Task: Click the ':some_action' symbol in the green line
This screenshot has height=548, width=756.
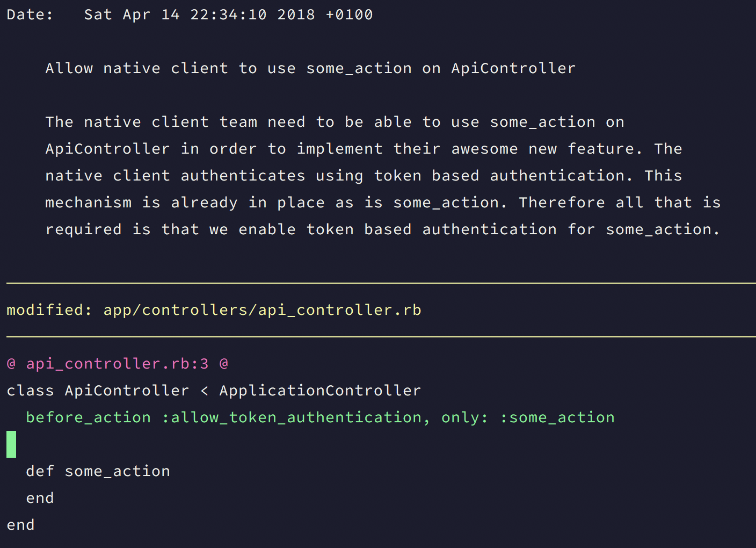Action: [x=557, y=417]
